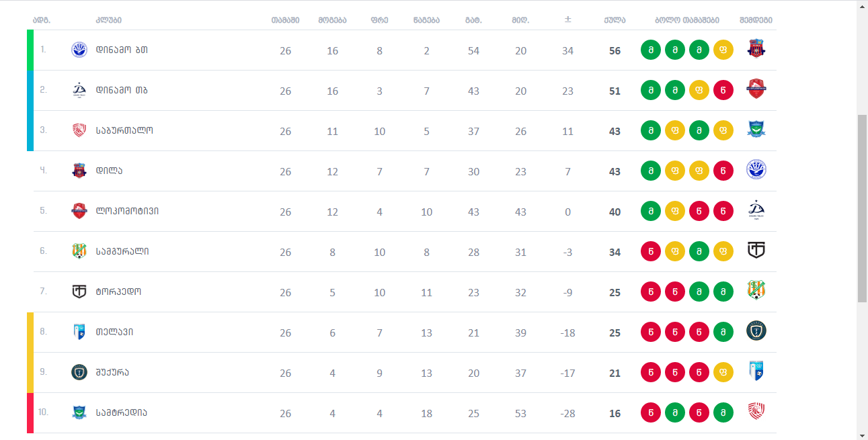
Task: Click the first green result circle for Dinamo Batumi
Action: pos(651,50)
